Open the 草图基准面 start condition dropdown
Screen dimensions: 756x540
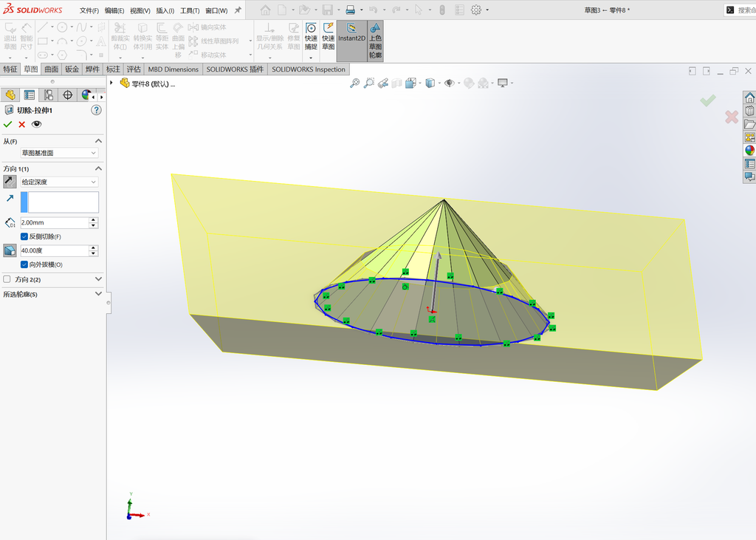59,153
